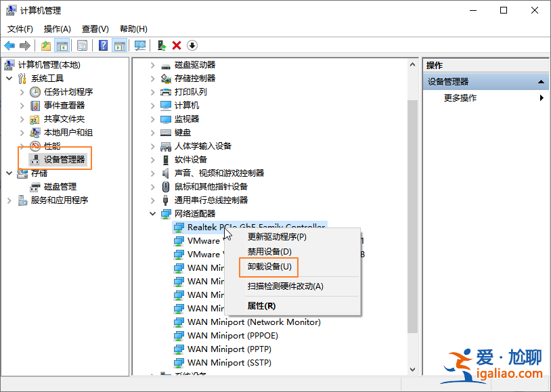
Task: Open the 操作(A) menu
Action: click(x=57, y=29)
